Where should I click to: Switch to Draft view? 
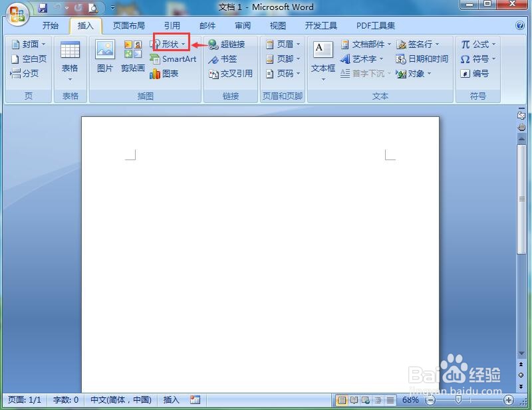pyautogui.click(x=390, y=401)
